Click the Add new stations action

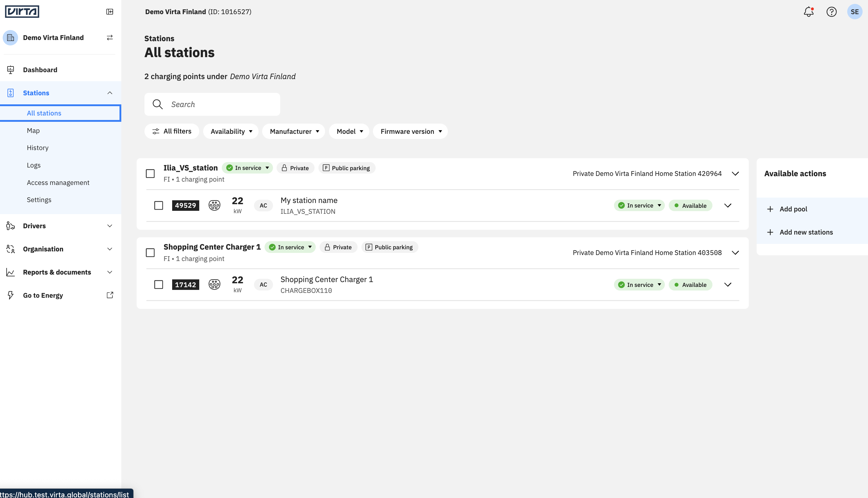[x=812, y=232]
